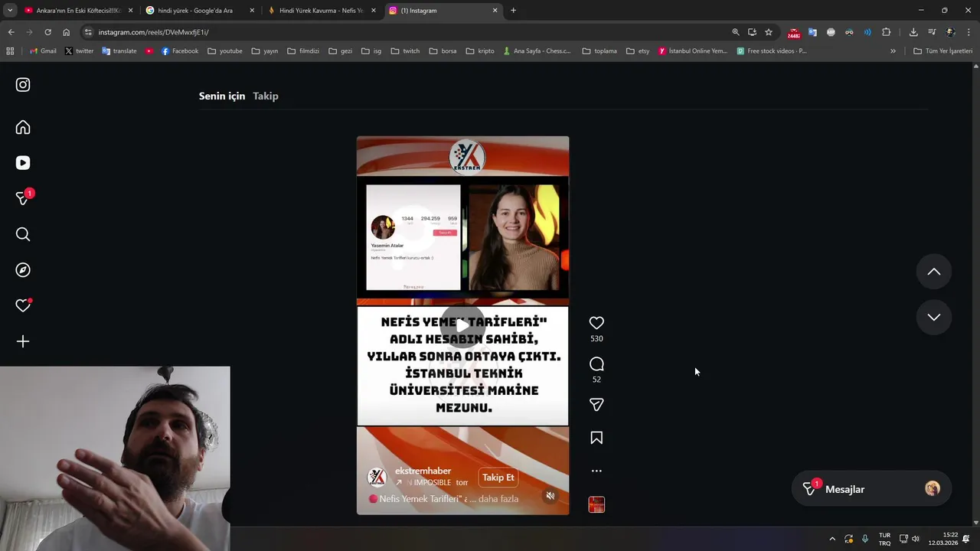Image resolution: width=980 pixels, height=551 pixels.
Task: Open the ABP ad blocker extension
Action: point(831,32)
